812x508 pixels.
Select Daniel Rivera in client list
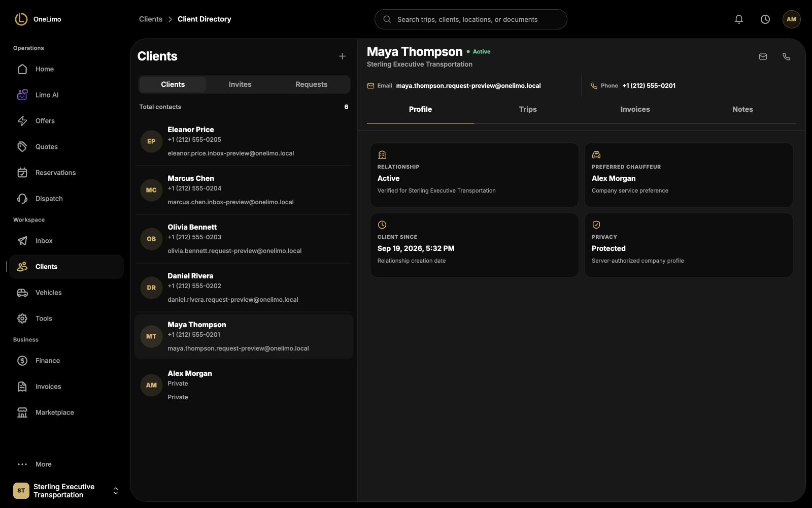[244, 288]
